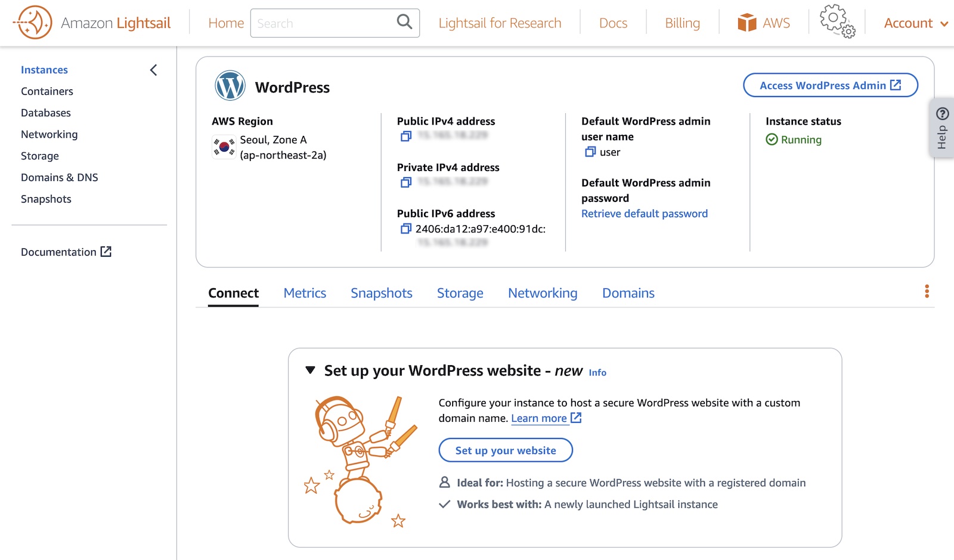The height and width of the screenshot is (560, 954).
Task: Copy the default WordPress admin user name
Action: [x=590, y=152]
